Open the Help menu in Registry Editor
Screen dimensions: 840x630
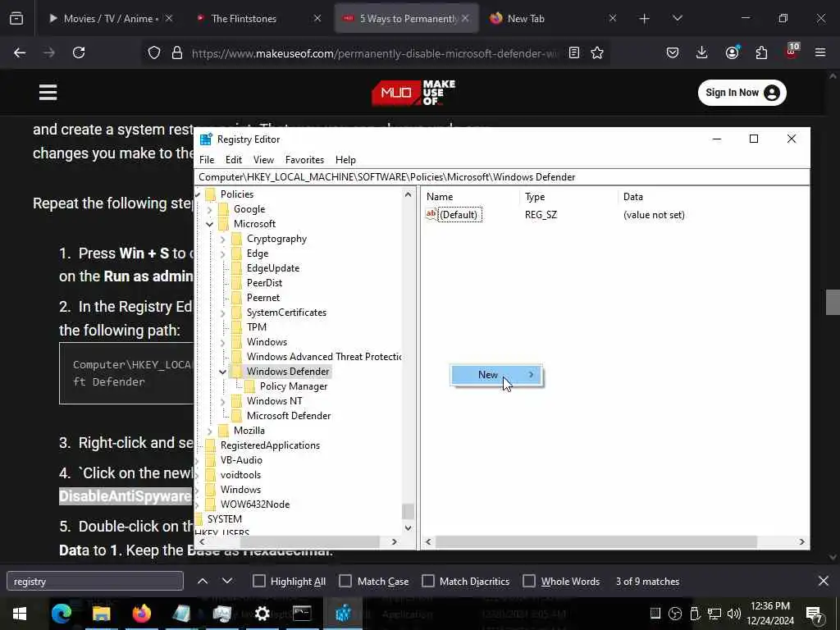[345, 160]
